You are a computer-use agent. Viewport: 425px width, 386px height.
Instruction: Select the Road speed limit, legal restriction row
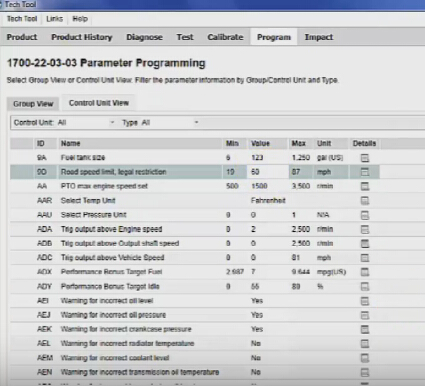[195, 172]
